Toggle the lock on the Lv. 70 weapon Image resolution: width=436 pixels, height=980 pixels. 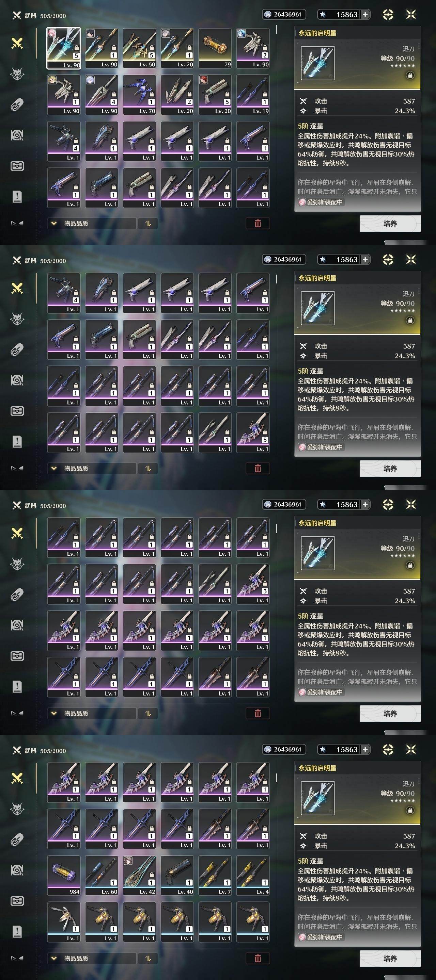tap(152, 94)
